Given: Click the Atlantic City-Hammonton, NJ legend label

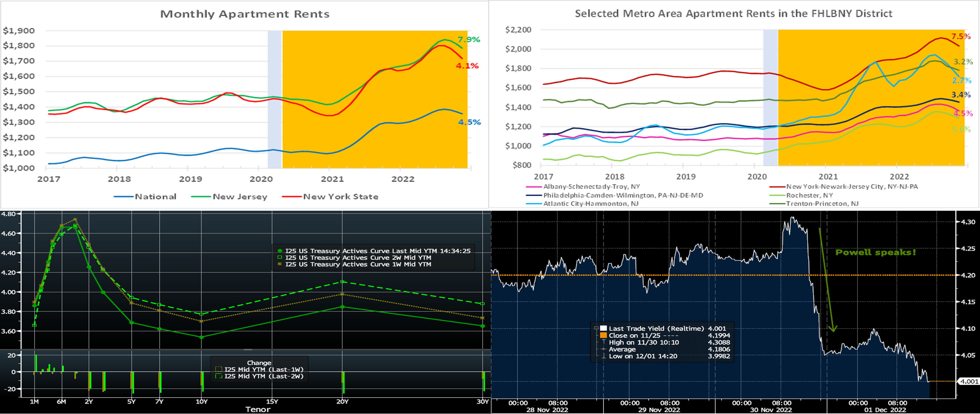Looking at the screenshot, I should click(x=591, y=204).
